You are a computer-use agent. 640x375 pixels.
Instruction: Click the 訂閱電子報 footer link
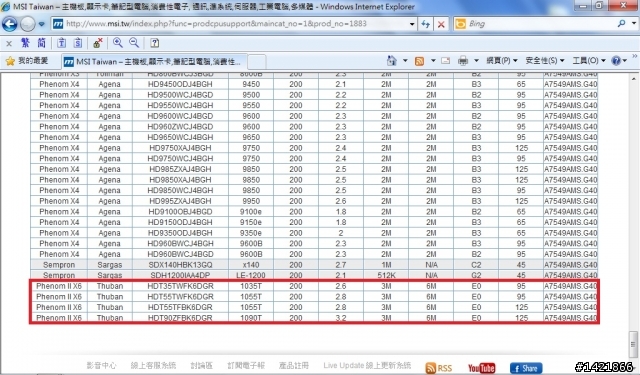pyautogui.click(x=246, y=366)
